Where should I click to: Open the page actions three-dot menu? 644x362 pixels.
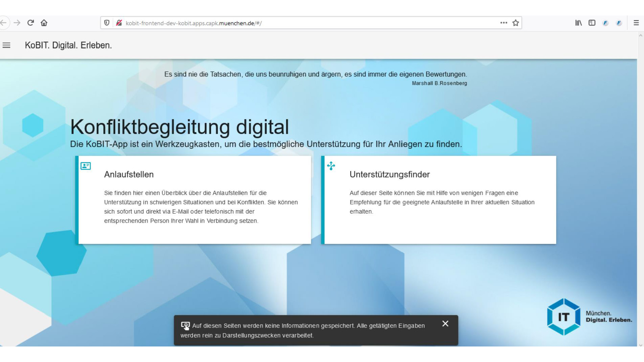pyautogui.click(x=504, y=23)
